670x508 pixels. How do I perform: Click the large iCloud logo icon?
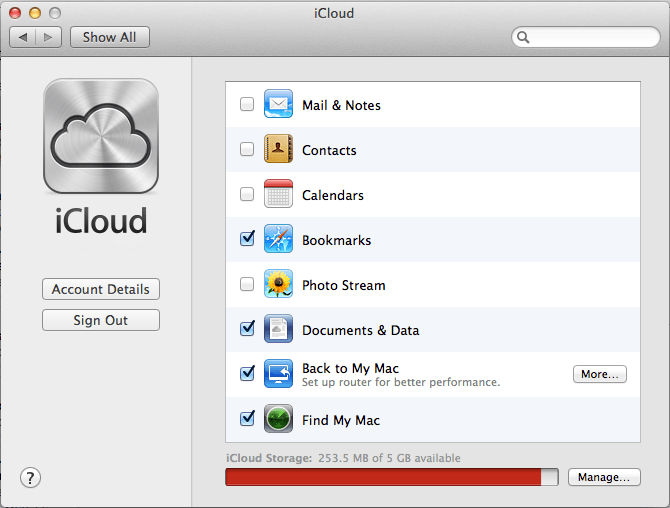pyautogui.click(x=101, y=136)
